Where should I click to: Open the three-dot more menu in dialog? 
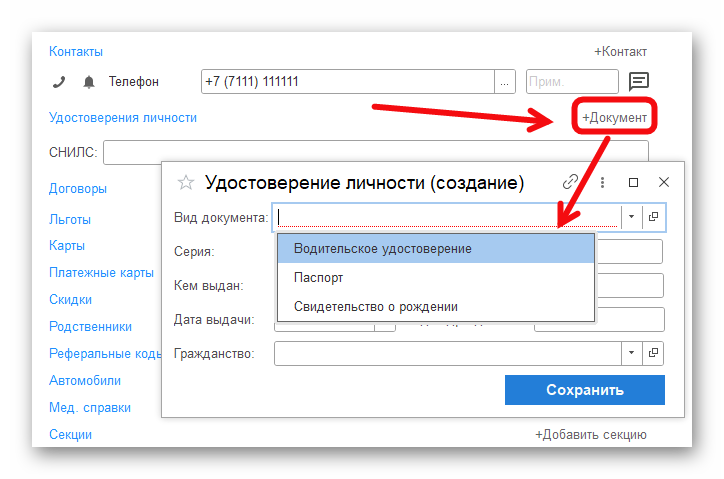(x=602, y=182)
